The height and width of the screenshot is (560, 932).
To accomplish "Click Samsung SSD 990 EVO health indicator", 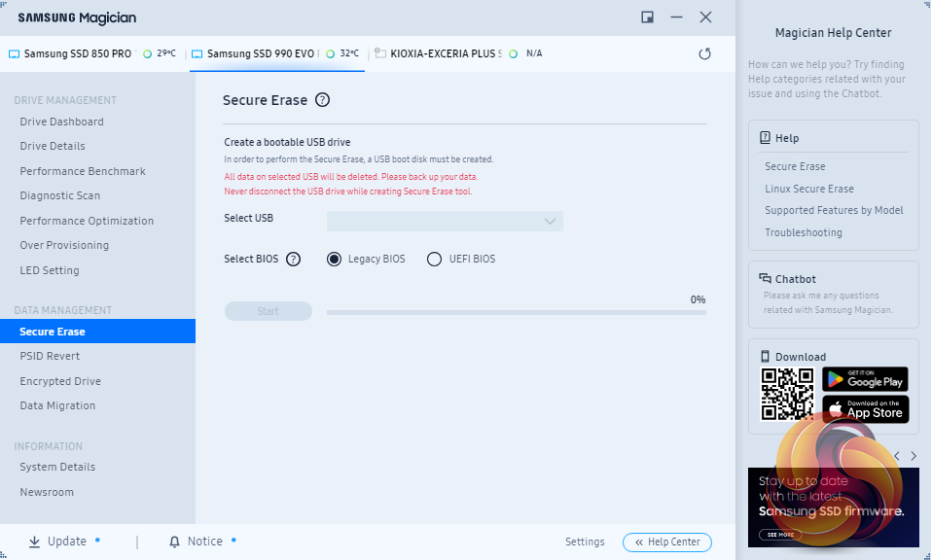I will click(x=330, y=54).
